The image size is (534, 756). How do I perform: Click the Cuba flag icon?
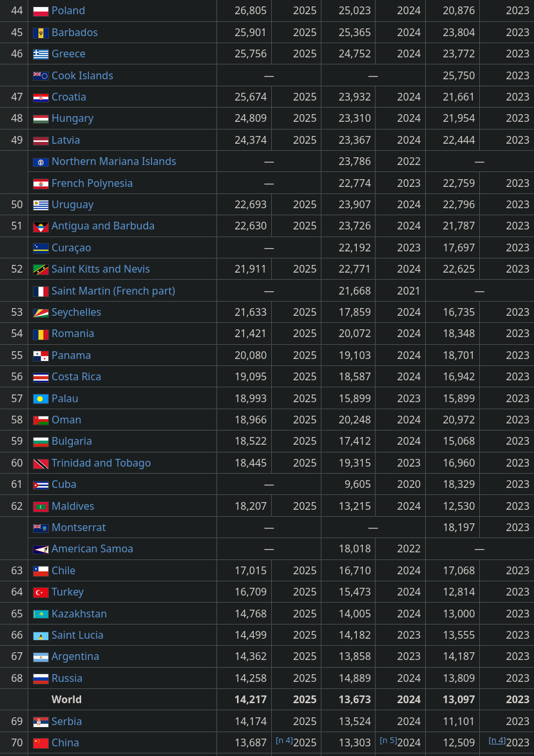pos(41,485)
